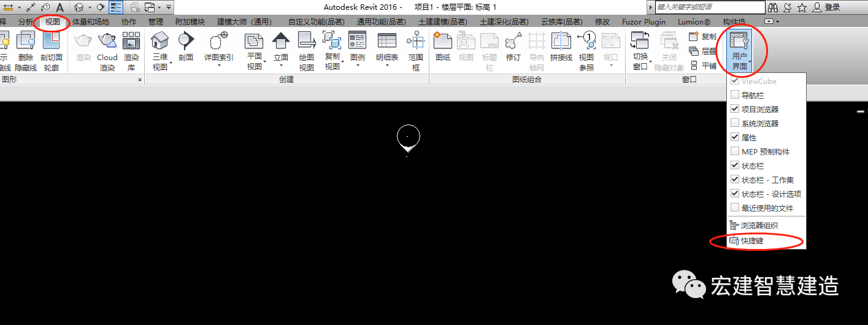
Task: Switch to the 体量和场地 ribbon tab
Action: (x=91, y=21)
